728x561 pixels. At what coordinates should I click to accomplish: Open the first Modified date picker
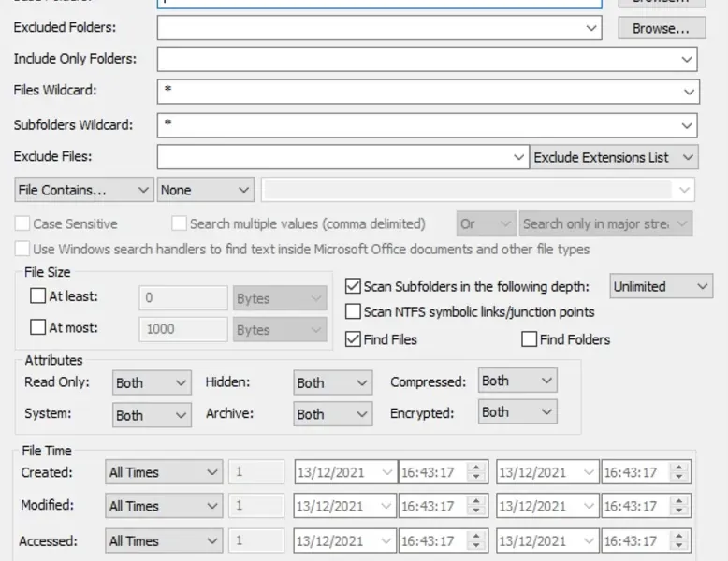[x=345, y=505]
